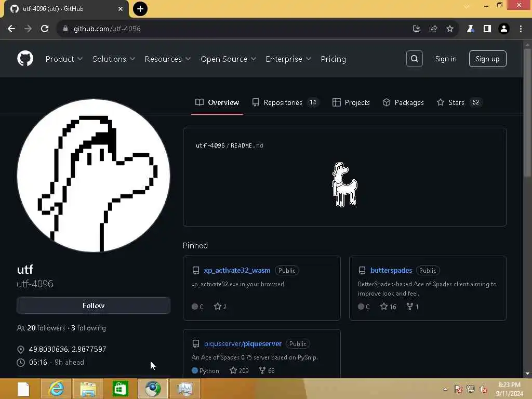Click the install app icon in the address bar
532x399 pixels.
416,29
